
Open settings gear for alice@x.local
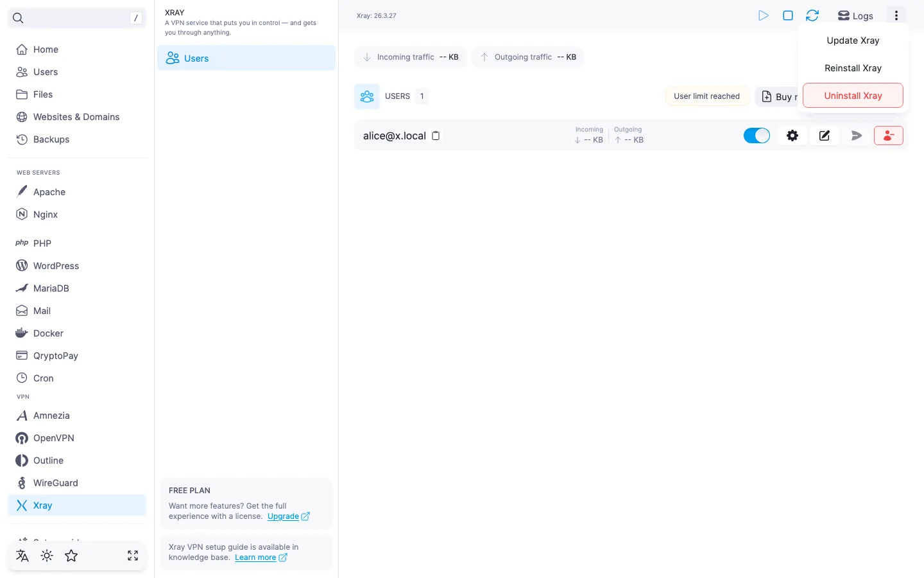(792, 136)
